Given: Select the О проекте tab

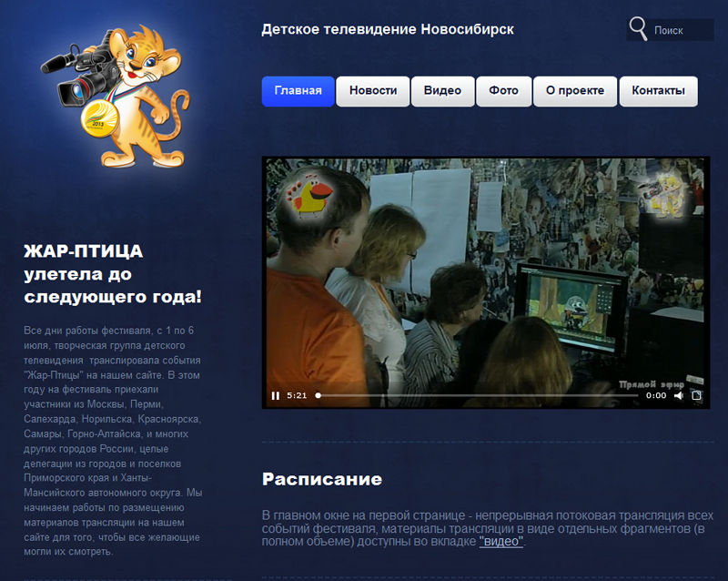Looking at the screenshot, I should point(575,91).
